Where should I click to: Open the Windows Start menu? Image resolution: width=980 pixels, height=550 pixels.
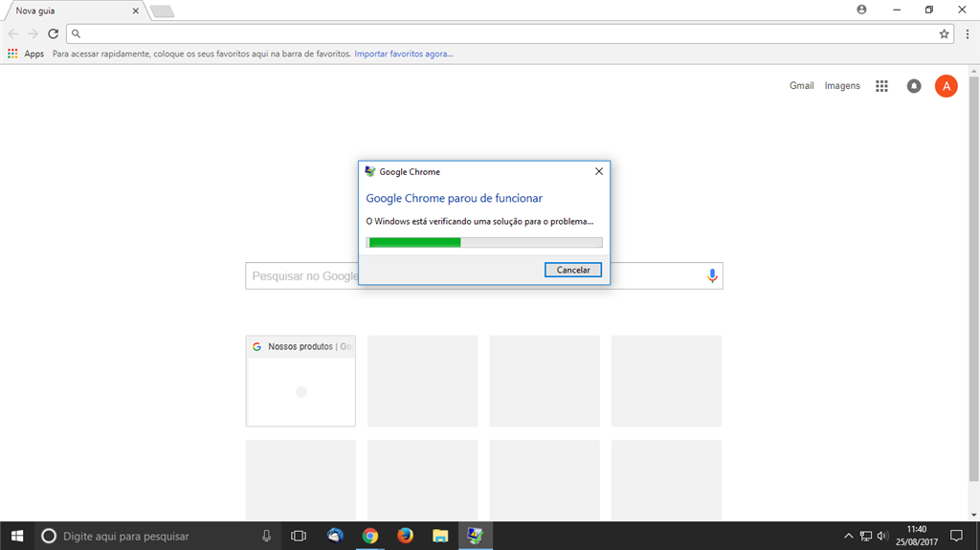pos(17,536)
